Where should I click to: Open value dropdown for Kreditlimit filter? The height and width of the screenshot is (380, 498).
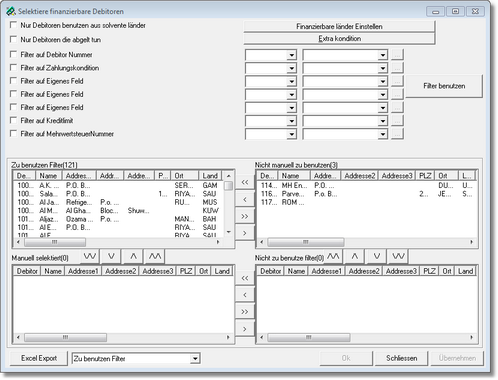coord(383,121)
